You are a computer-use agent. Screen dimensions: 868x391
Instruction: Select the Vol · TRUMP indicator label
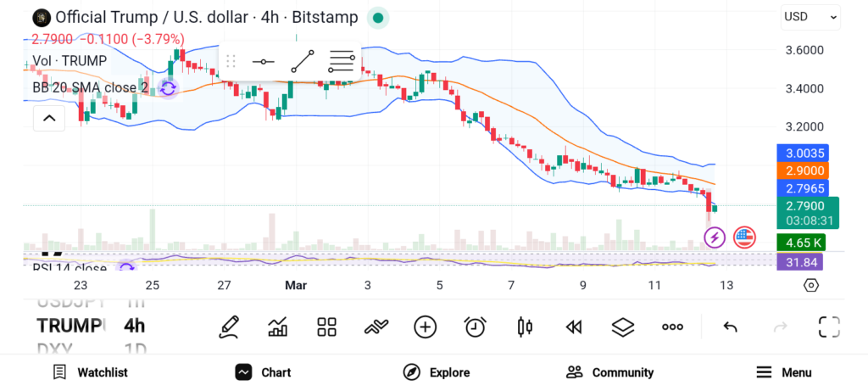[x=70, y=61]
